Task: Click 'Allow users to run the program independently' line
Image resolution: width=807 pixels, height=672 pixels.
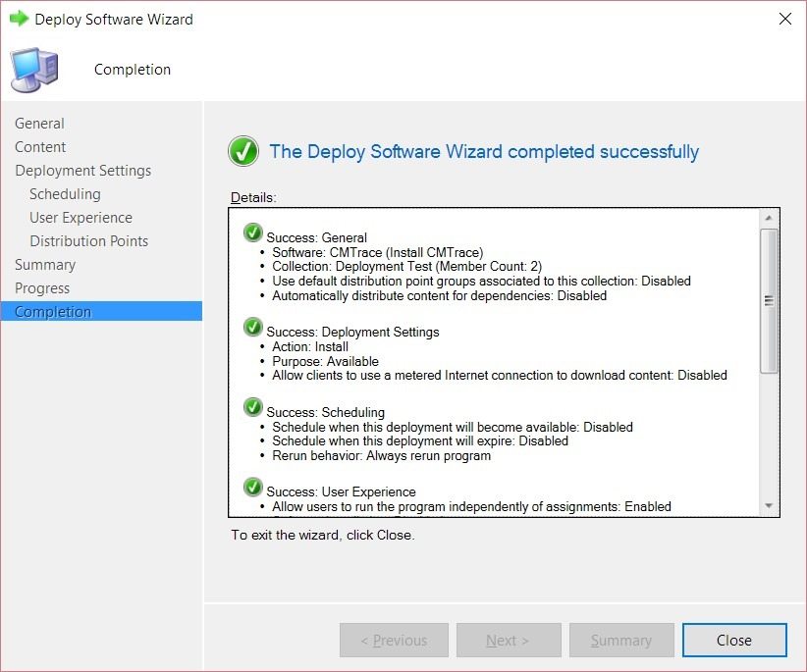Action: (x=471, y=506)
